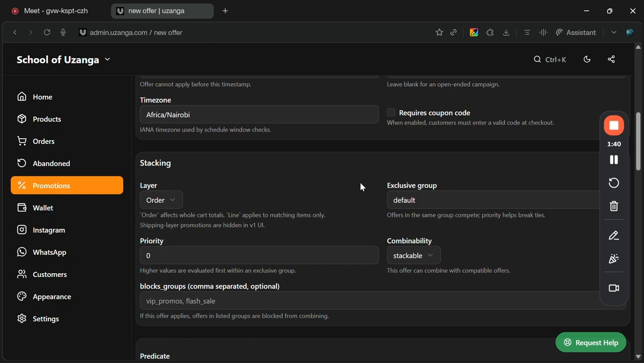Open the browser profile avatar

(x=630, y=32)
